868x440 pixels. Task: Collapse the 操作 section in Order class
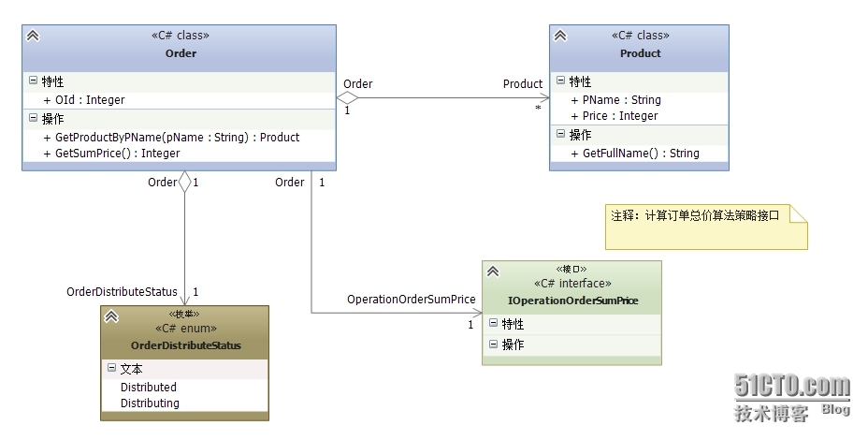33,119
